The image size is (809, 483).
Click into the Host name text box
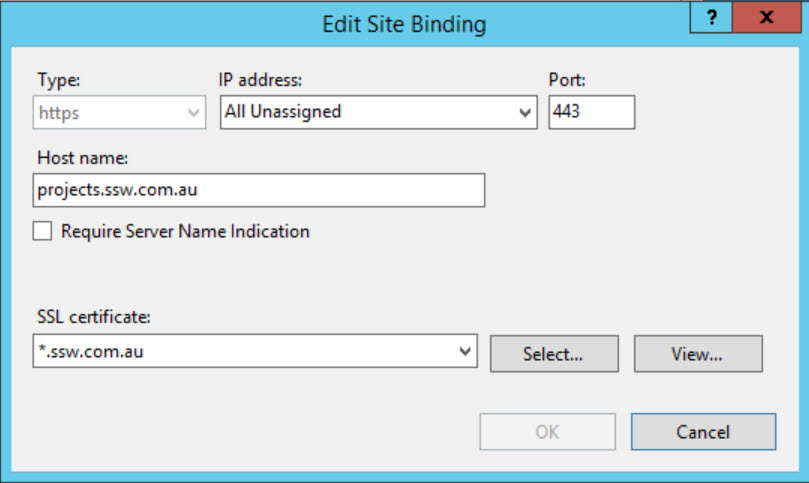(258, 190)
